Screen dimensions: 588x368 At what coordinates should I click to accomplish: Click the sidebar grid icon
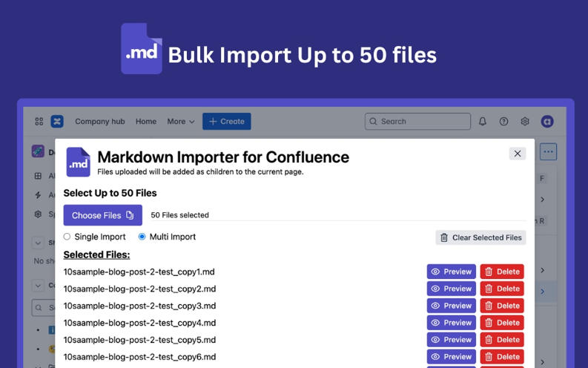38,176
